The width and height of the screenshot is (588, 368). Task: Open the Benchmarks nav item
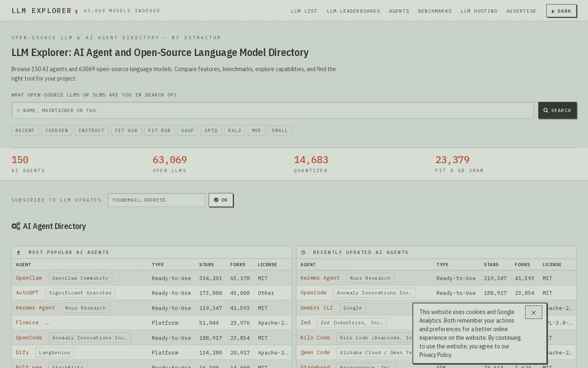click(434, 11)
